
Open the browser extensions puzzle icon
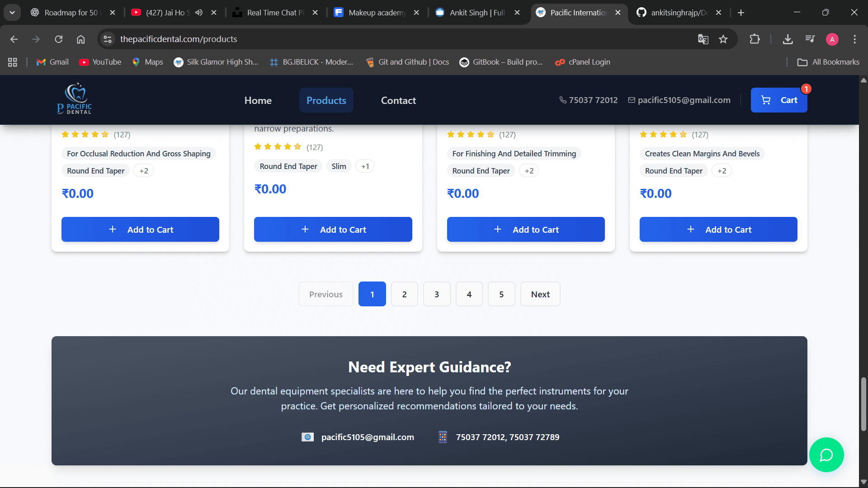tap(755, 39)
